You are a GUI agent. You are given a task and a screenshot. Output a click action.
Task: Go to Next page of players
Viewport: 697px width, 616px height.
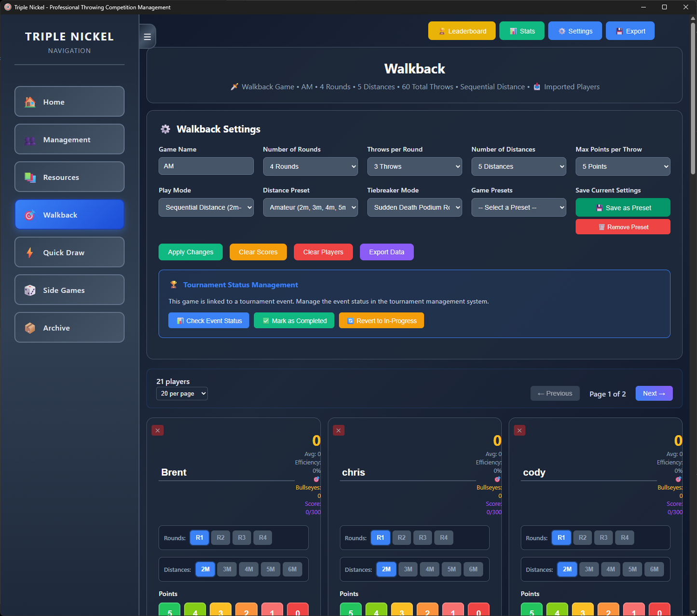(x=654, y=394)
